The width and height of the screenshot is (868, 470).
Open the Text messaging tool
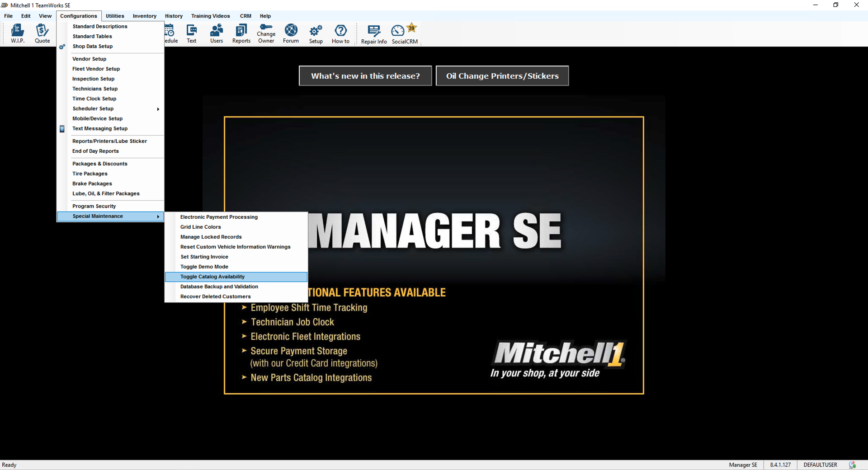(x=192, y=33)
